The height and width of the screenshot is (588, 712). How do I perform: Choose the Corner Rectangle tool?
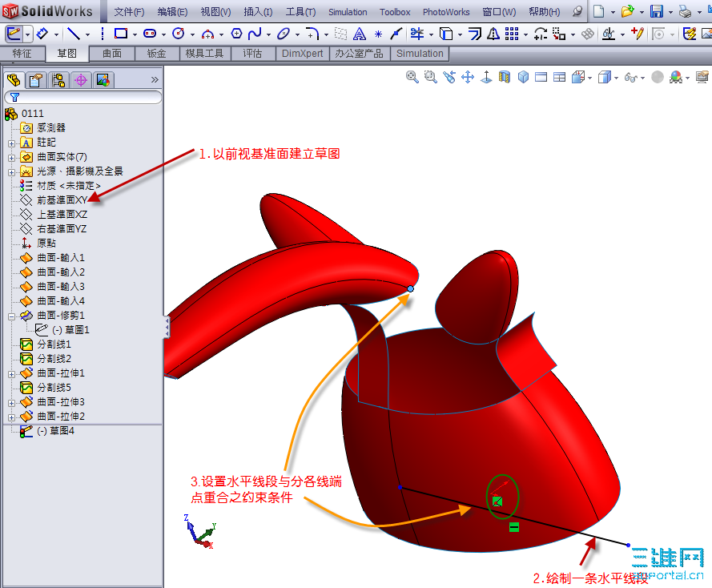click(121, 34)
